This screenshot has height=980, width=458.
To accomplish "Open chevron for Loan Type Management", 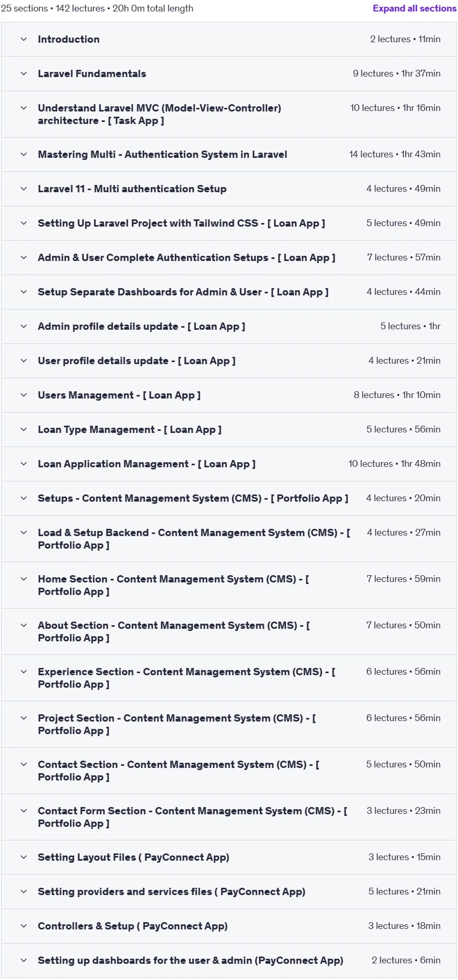I will pyautogui.click(x=23, y=429).
